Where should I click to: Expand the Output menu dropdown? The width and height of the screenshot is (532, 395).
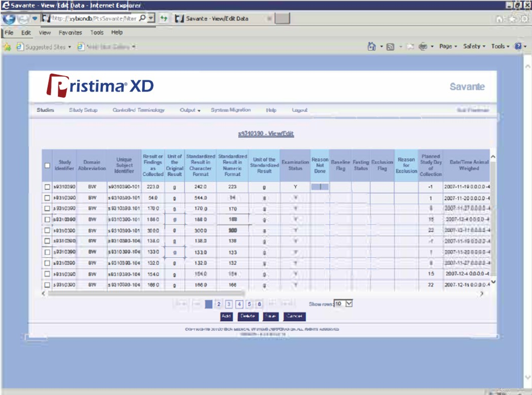coord(190,110)
